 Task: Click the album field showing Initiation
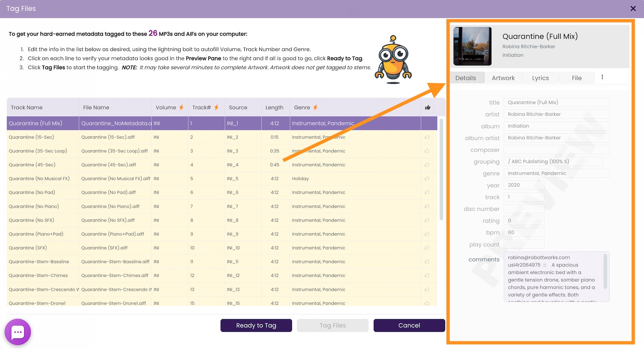point(557,126)
